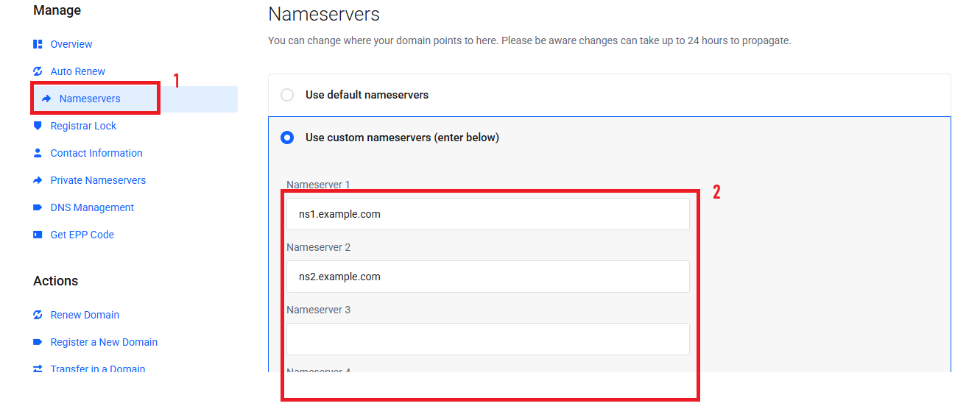Image resolution: width=980 pixels, height=420 pixels.
Task: Click the Register a New Domain icon
Action: coord(38,342)
